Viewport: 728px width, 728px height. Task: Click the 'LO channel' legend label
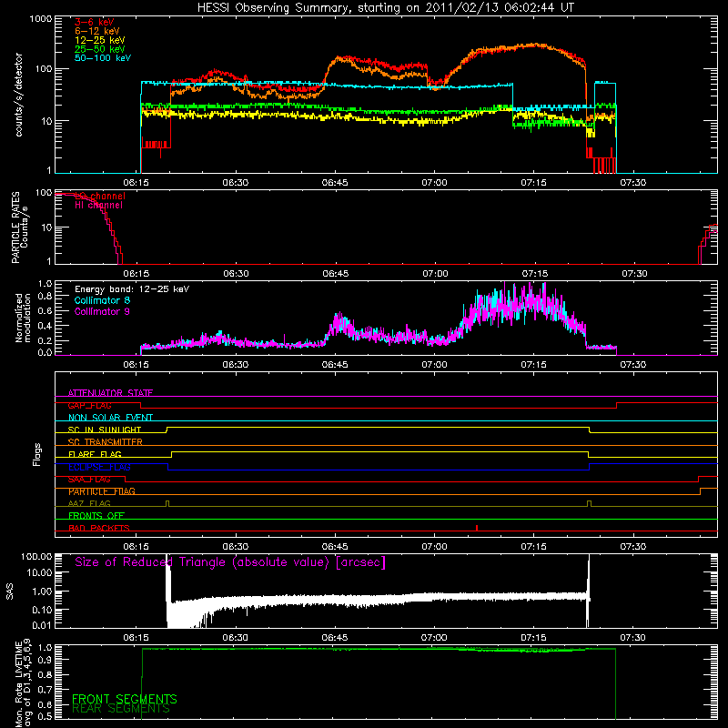click(100, 196)
